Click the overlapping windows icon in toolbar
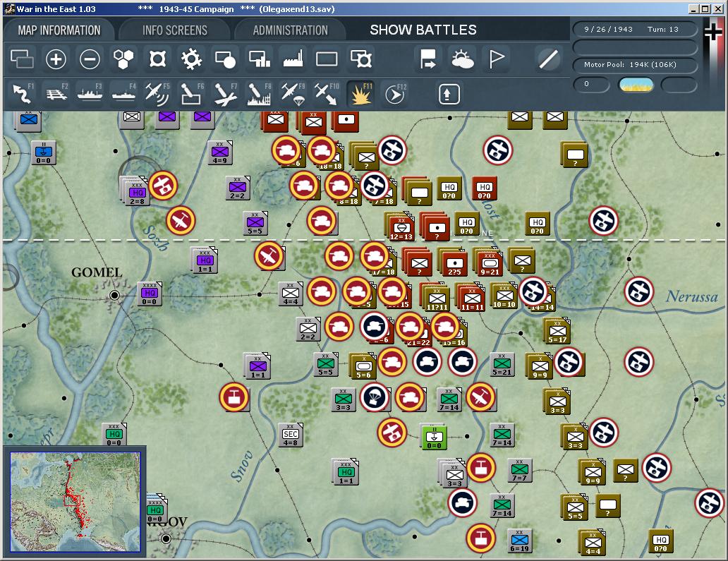The height and width of the screenshot is (561, 728). pyautogui.click(x=22, y=59)
